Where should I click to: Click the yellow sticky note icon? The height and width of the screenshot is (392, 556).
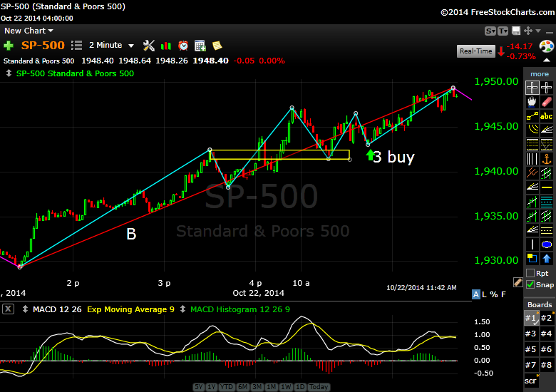click(x=216, y=45)
